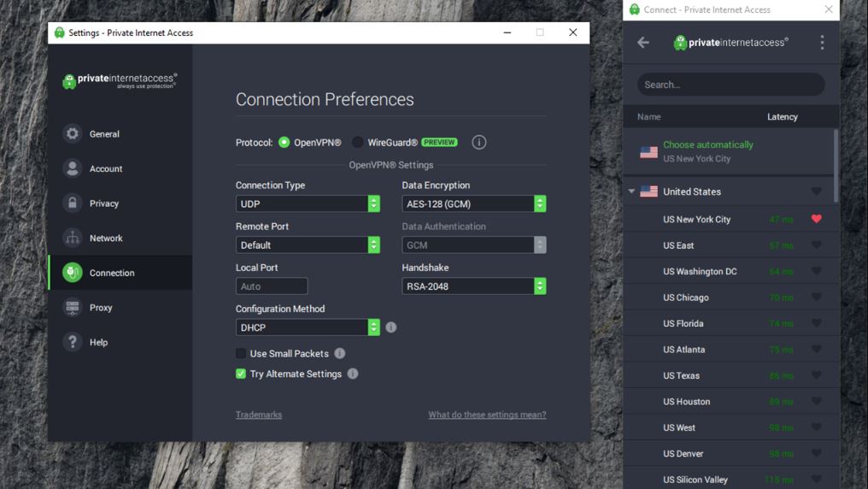Image resolution: width=868 pixels, height=489 pixels.
Task: Favorite US Denver heart icon
Action: pos(817,453)
